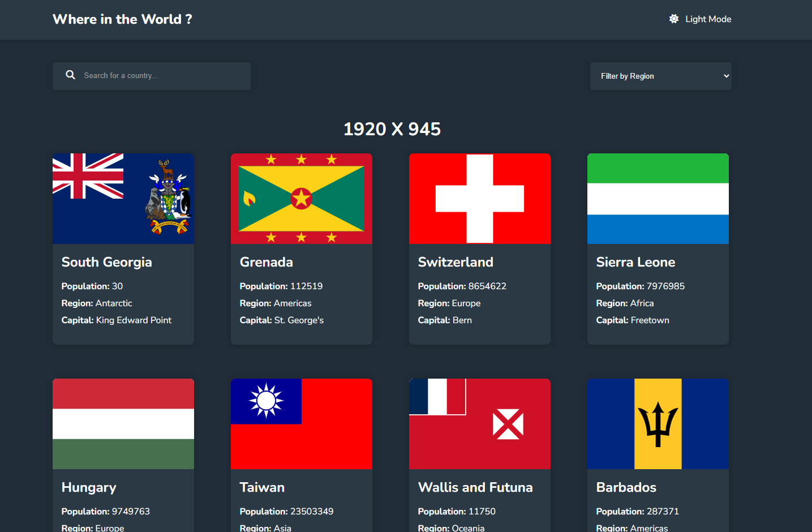Viewport: 812px width, 532px height.
Task: Select the South Georgia country name
Action: [x=106, y=262]
